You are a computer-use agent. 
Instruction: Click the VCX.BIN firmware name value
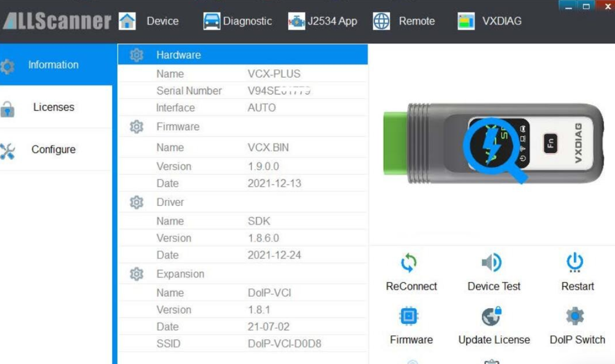[x=268, y=148]
